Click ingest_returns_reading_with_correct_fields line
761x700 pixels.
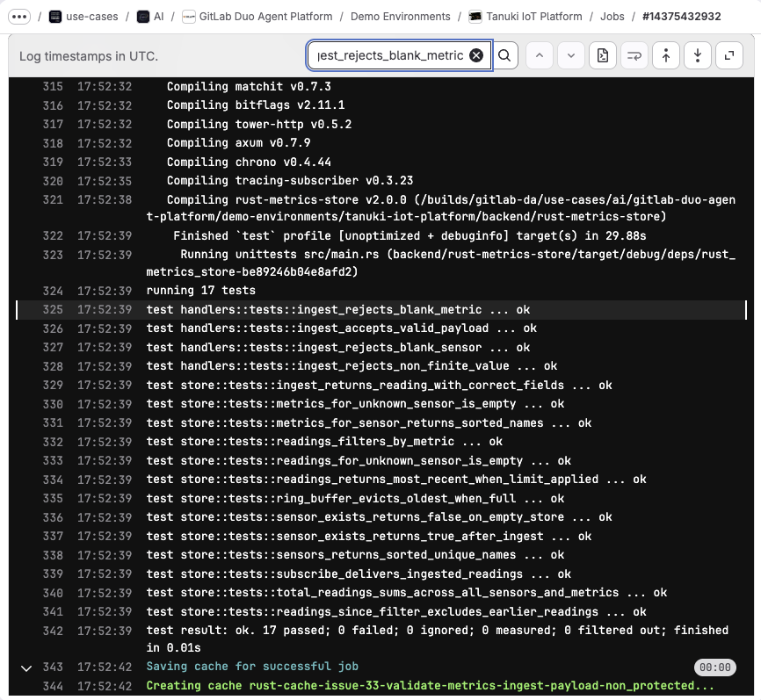pyautogui.click(x=379, y=386)
